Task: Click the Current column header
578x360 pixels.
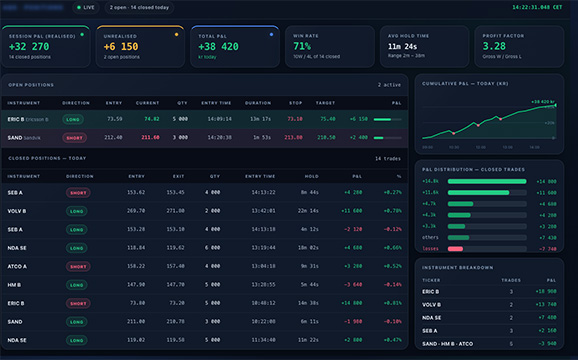Action: [x=147, y=103]
